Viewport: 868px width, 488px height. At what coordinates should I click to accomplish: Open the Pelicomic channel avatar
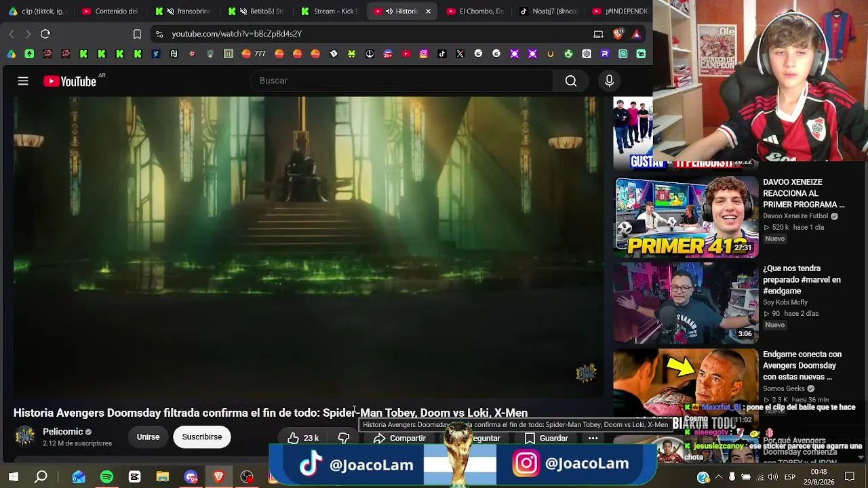25,436
